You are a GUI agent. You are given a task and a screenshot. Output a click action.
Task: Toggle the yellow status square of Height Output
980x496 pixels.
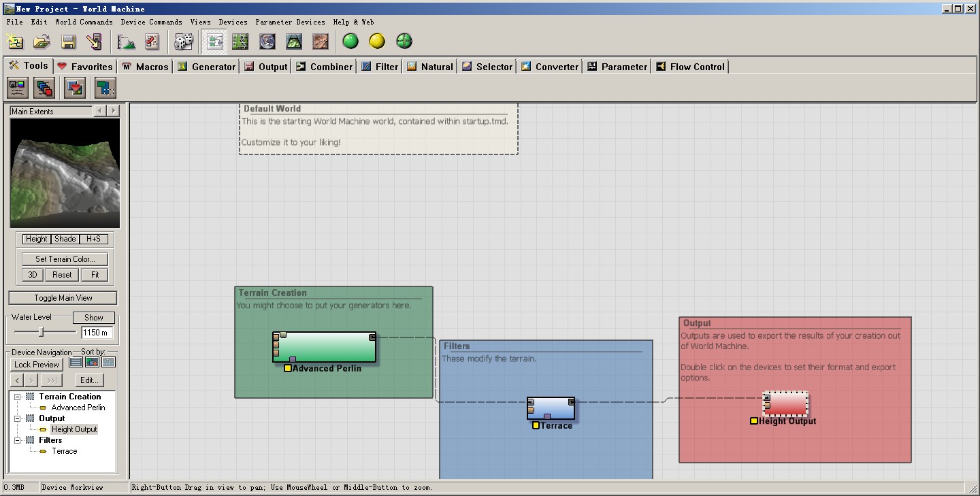tap(754, 420)
